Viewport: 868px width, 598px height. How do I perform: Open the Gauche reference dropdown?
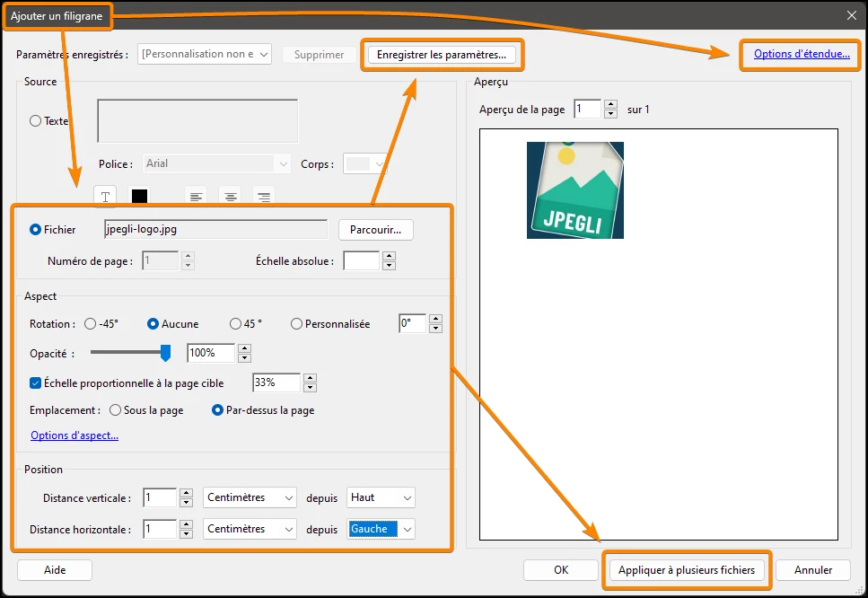(x=381, y=530)
